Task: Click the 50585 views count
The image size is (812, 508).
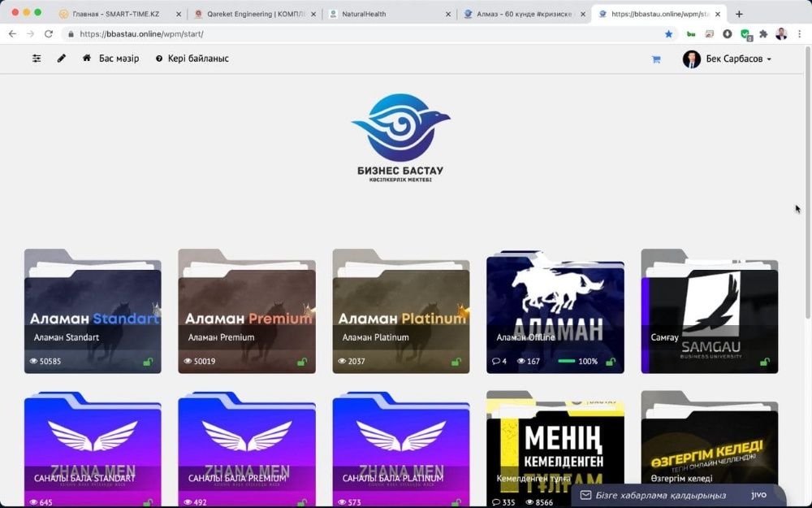Action: [50, 362]
